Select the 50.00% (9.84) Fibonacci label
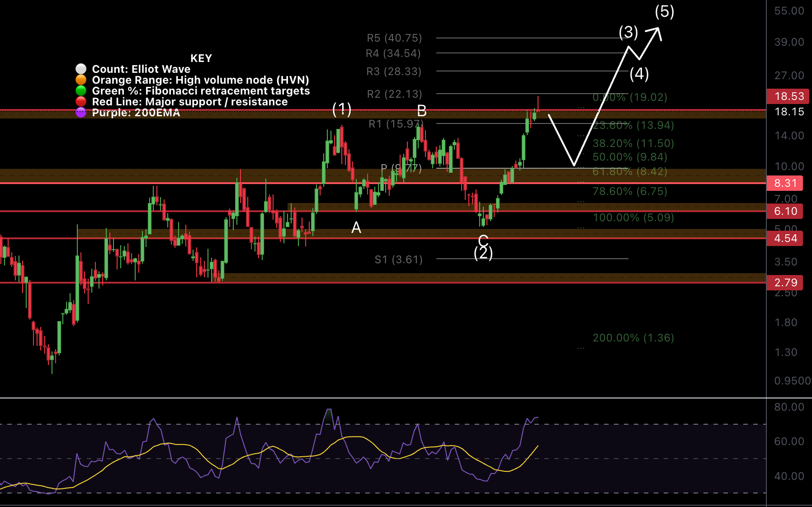The height and width of the screenshot is (507, 812). 630,157
